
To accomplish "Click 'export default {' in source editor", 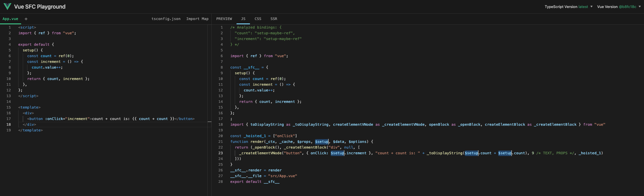I will (x=36, y=45).
